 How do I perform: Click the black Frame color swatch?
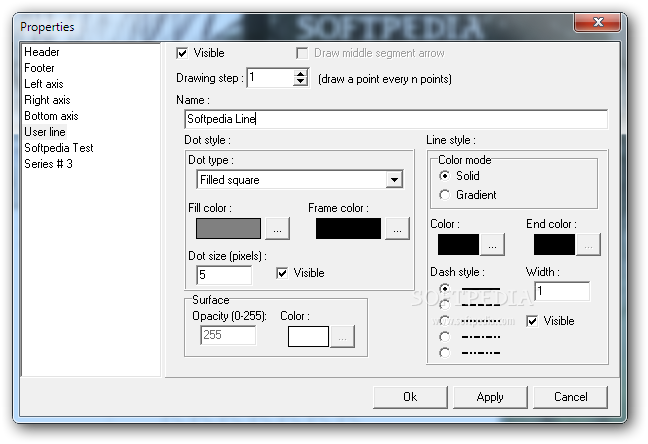[x=348, y=229]
